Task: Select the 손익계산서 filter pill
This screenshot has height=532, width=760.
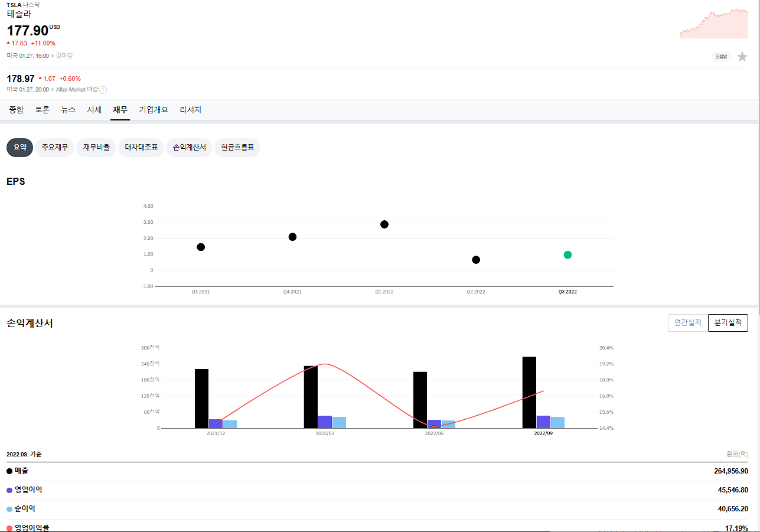Action: click(189, 148)
